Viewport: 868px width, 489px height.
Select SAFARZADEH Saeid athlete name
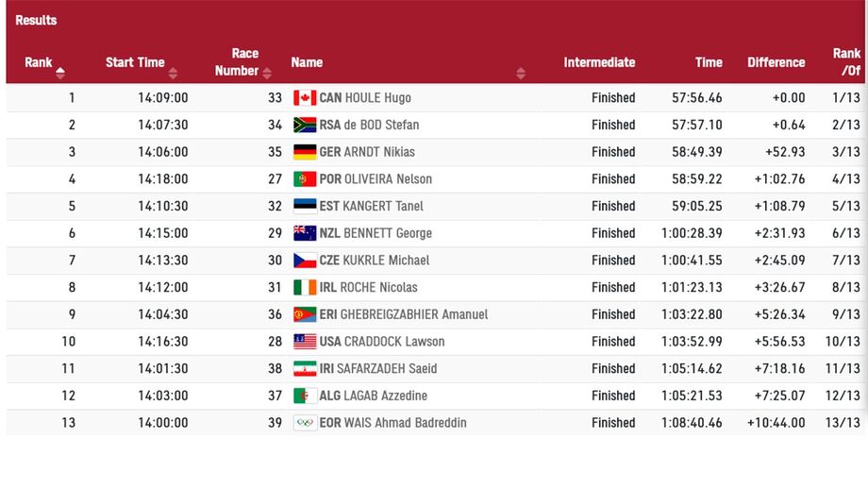(x=387, y=369)
